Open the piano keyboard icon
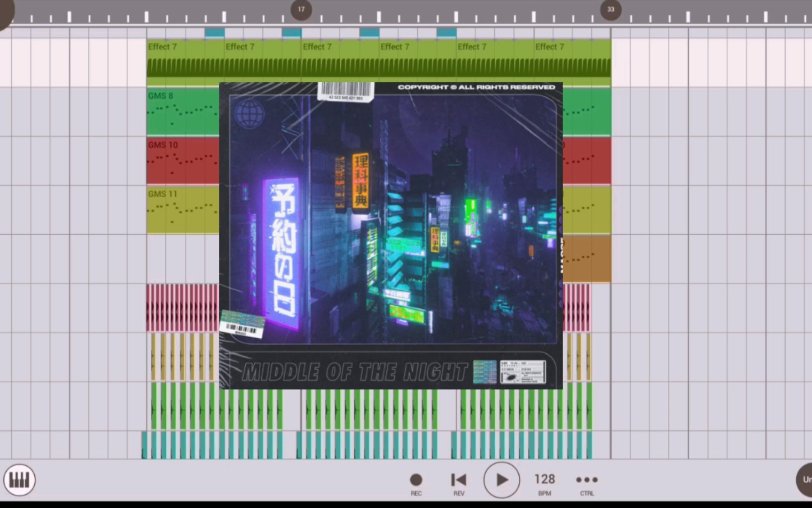Image resolution: width=812 pixels, height=508 pixels. (19, 480)
